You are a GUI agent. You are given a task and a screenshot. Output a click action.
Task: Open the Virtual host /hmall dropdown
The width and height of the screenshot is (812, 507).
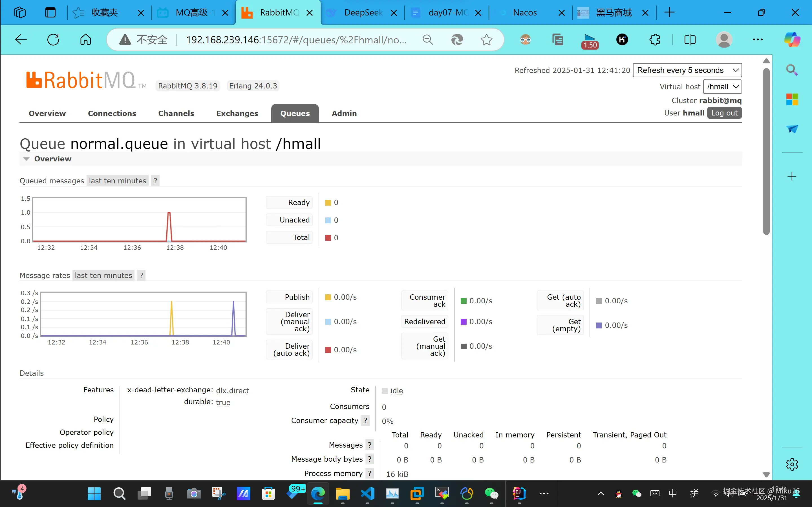(x=722, y=86)
